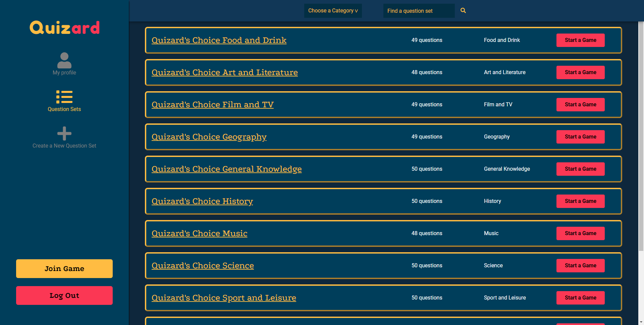Click 50 questions in Science row
The width and height of the screenshot is (644, 325).
(x=427, y=266)
